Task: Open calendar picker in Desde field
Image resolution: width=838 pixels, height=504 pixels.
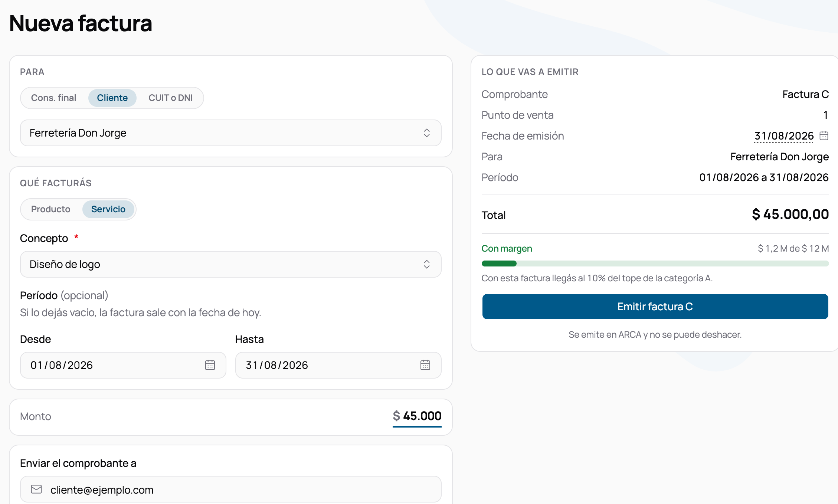Action: (210, 365)
